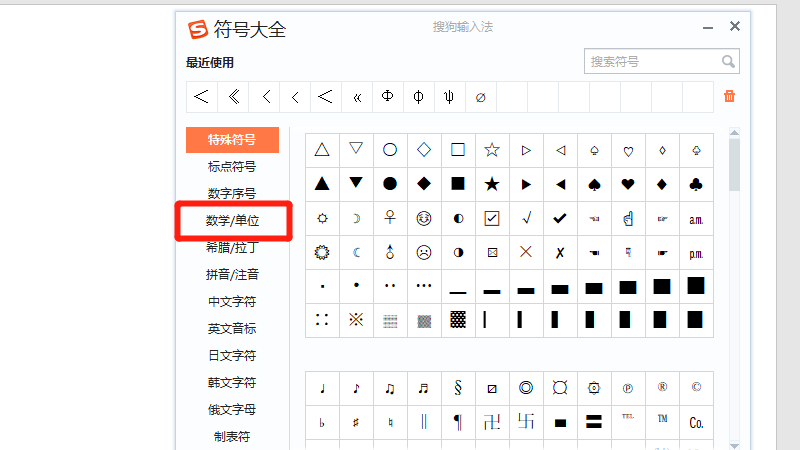Viewport: 800px width, 450px height.
Task: Pick the recently used ∅ symbol
Action: pyautogui.click(x=480, y=97)
